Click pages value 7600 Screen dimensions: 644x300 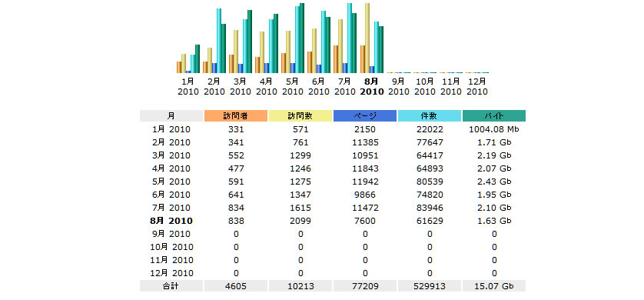(365, 221)
